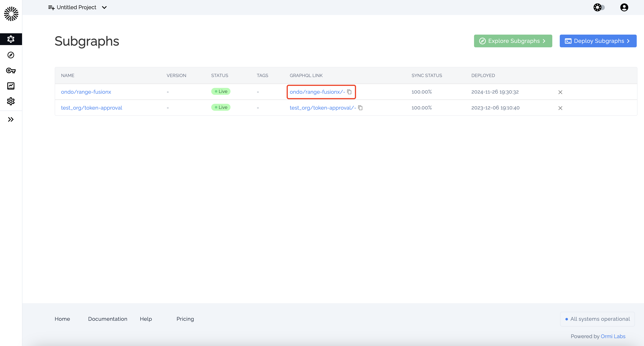This screenshot has width=644, height=346.
Task: Open the settings gear sidebar icon
Action: point(11,101)
